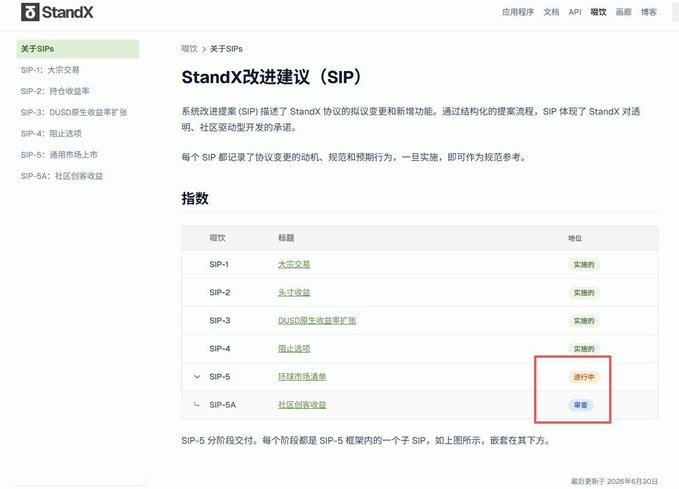679x489 pixels.
Task: Click the SIP-3 cell
Action: [220, 321]
